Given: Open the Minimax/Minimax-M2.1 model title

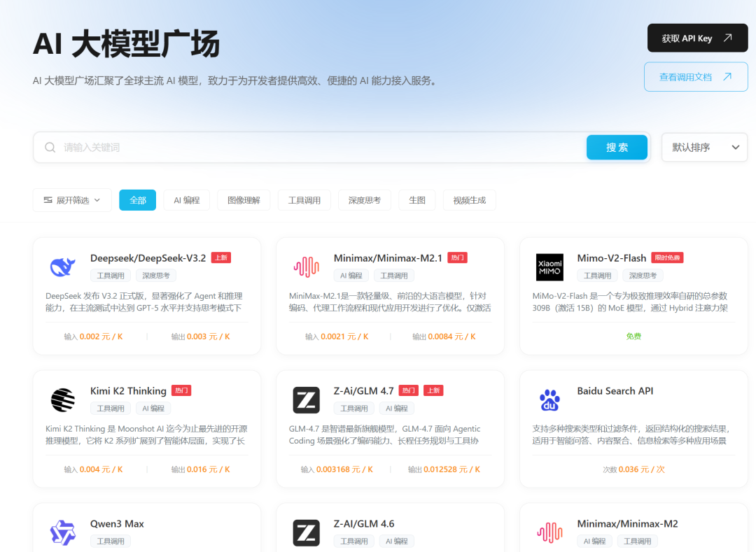Looking at the screenshot, I should point(388,258).
